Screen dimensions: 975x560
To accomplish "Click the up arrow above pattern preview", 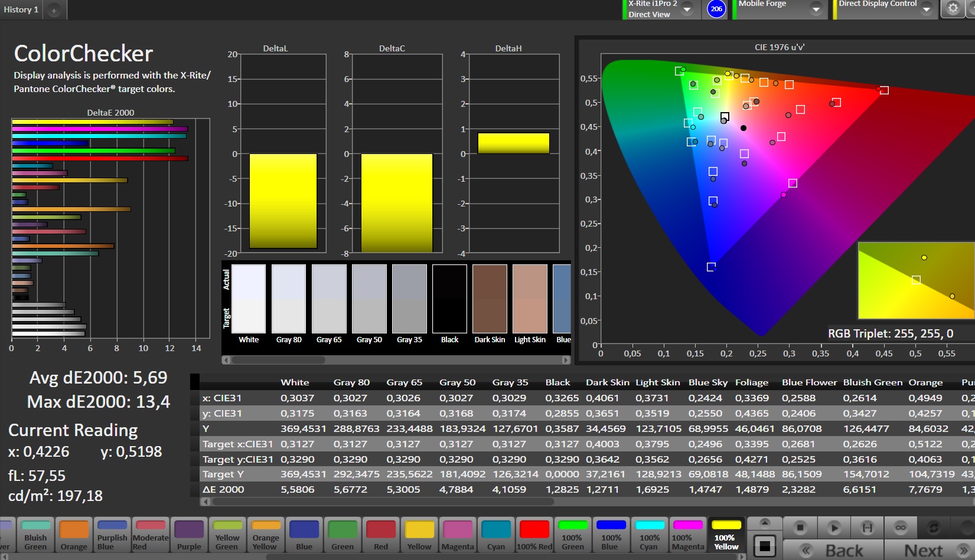I will (765, 522).
